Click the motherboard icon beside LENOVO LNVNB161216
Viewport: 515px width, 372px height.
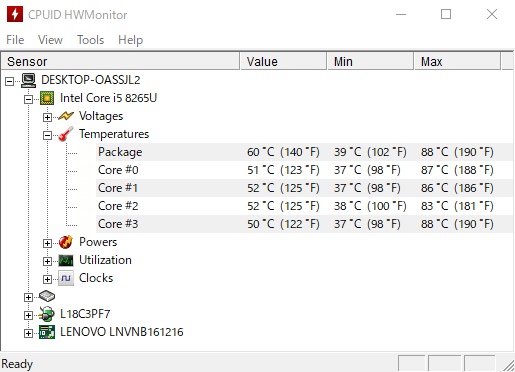click(x=47, y=332)
